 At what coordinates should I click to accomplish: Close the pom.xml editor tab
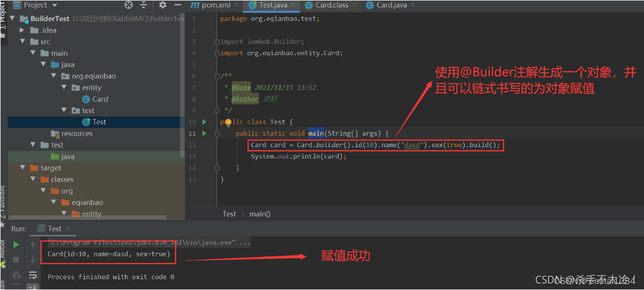(x=237, y=5)
